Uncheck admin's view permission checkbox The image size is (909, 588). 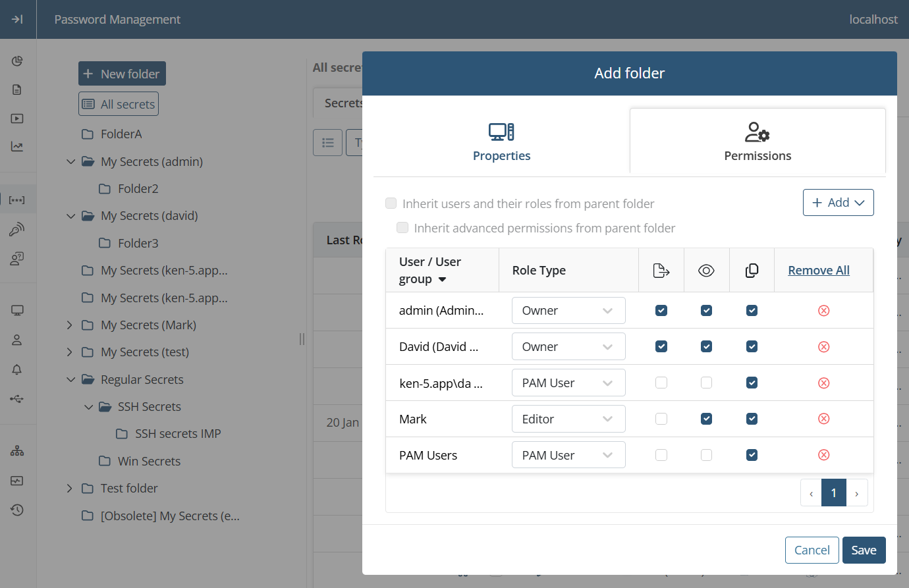(706, 310)
